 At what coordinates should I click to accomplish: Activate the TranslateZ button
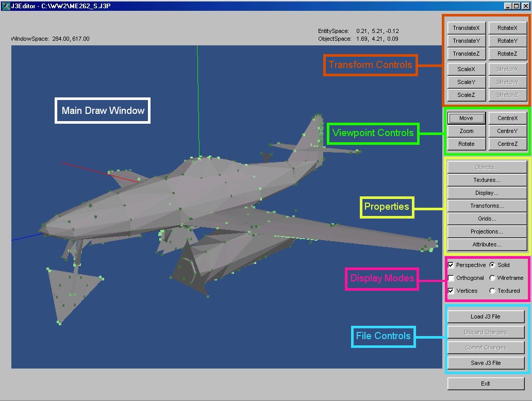[x=466, y=54]
